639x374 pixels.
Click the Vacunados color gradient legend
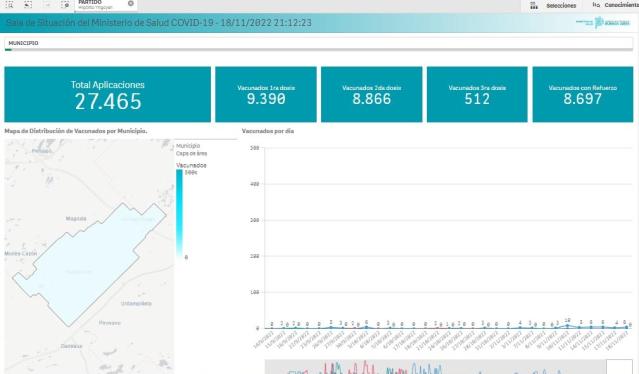pos(179,214)
